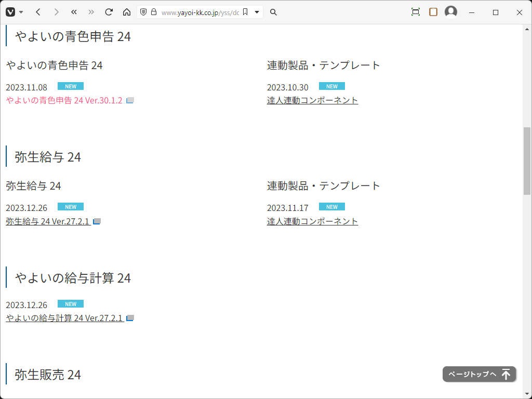Open the user profile avatar
The height and width of the screenshot is (399, 532).
(x=450, y=12)
